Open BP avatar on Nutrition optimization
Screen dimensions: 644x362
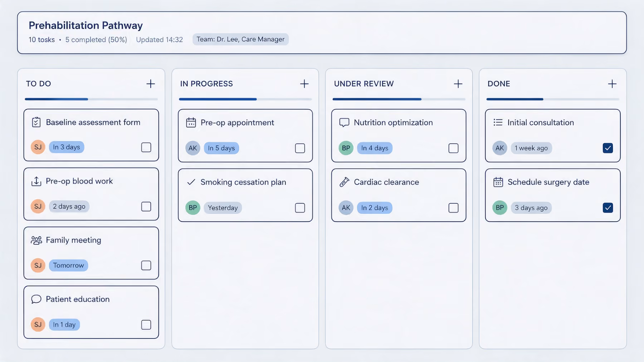[x=346, y=148]
